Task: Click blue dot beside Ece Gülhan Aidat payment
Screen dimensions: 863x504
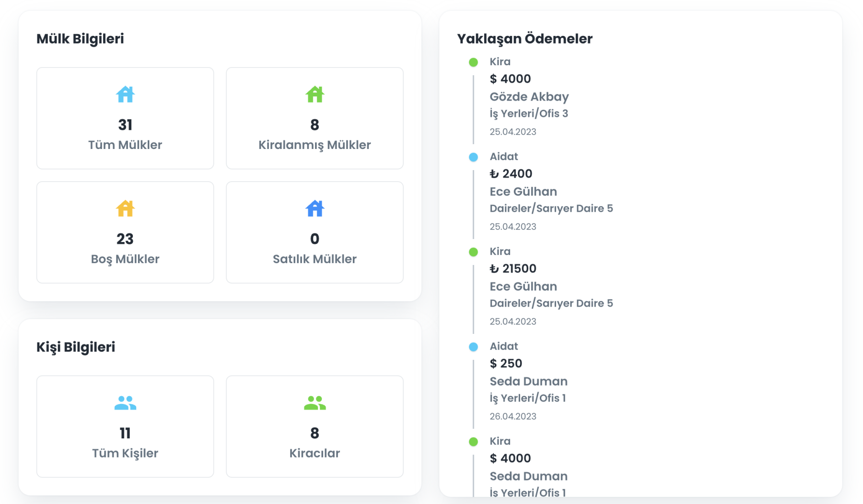Action: (473, 157)
